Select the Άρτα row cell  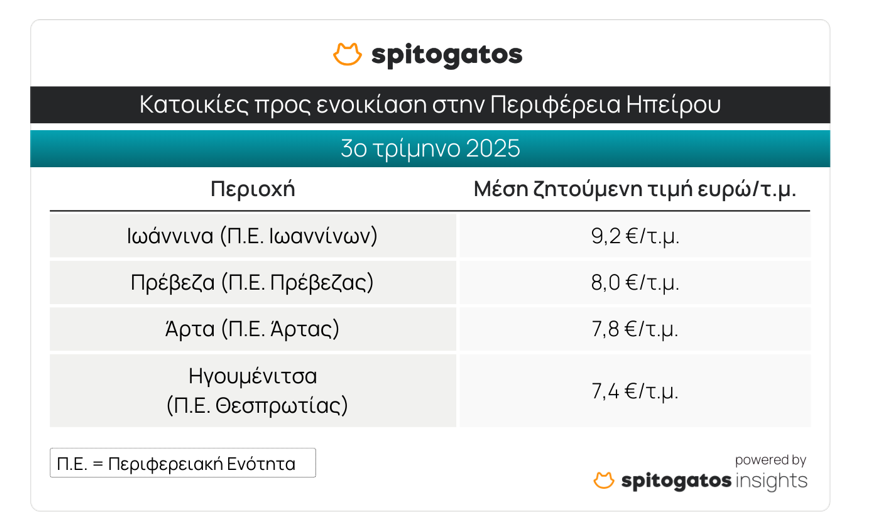click(x=252, y=329)
